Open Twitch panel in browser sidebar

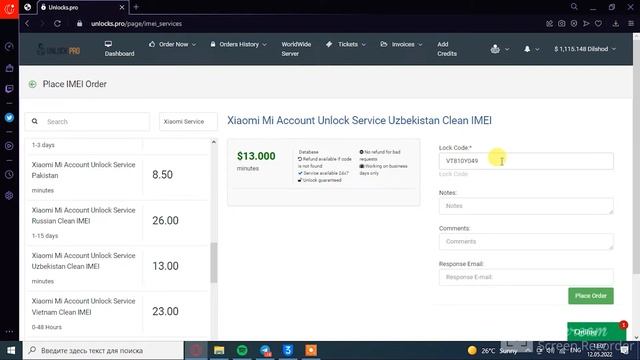[9, 89]
